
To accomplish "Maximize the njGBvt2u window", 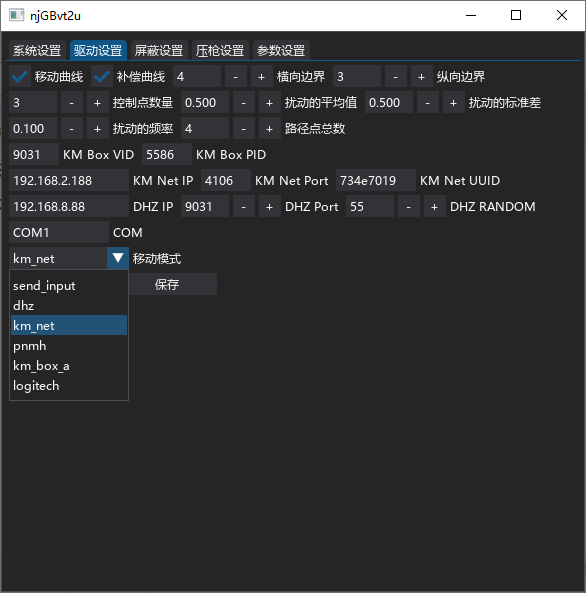I will pos(516,16).
